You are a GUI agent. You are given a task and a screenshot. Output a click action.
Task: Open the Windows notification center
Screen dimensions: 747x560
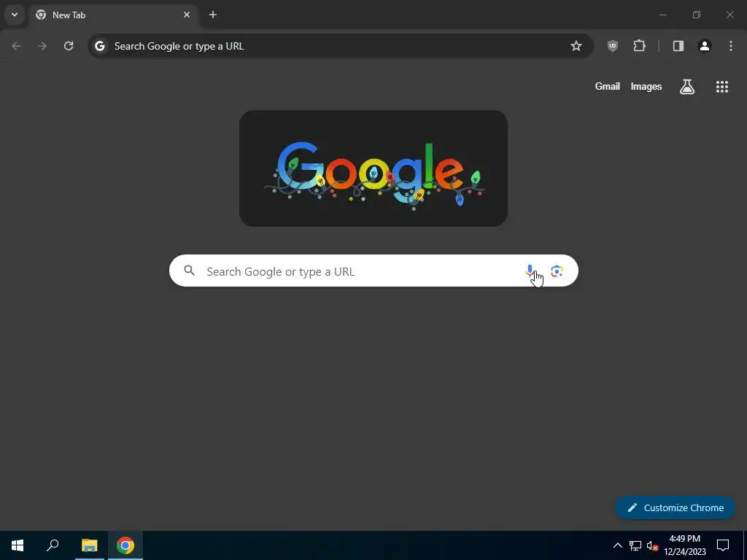click(x=723, y=545)
